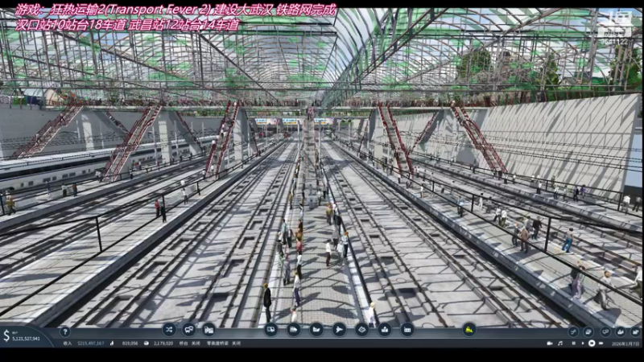Select the yellow bulldozer tool
644x362 pixels.
[469, 330]
